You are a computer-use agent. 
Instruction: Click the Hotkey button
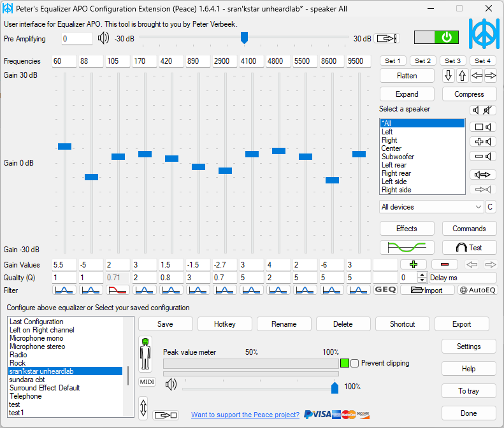(225, 324)
